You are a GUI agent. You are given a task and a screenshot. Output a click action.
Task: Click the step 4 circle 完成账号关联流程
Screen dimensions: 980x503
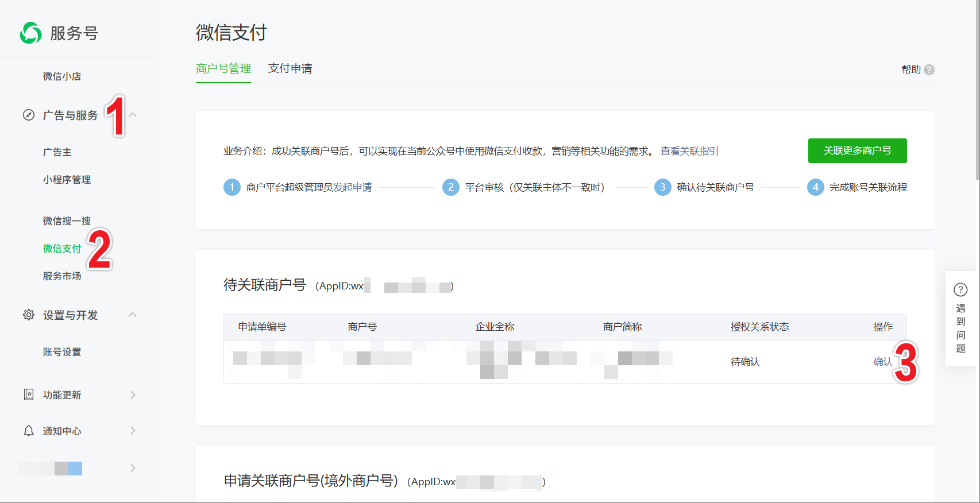pyautogui.click(x=816, y=187)
